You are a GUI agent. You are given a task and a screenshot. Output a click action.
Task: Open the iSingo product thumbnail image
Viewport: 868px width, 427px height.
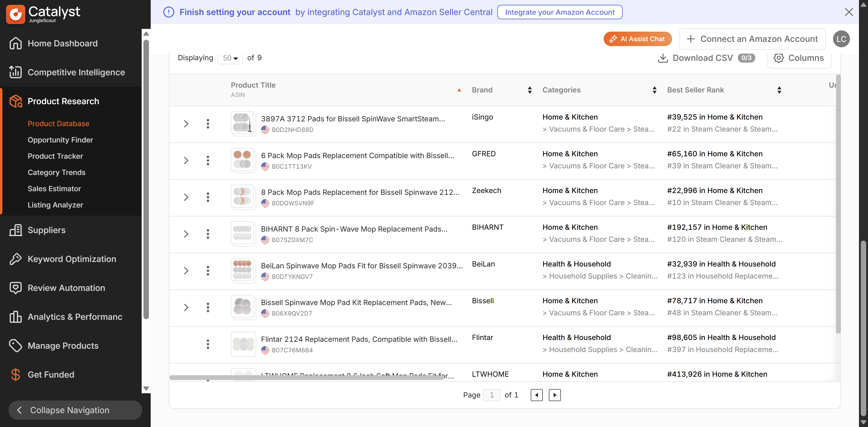[243, 123]
